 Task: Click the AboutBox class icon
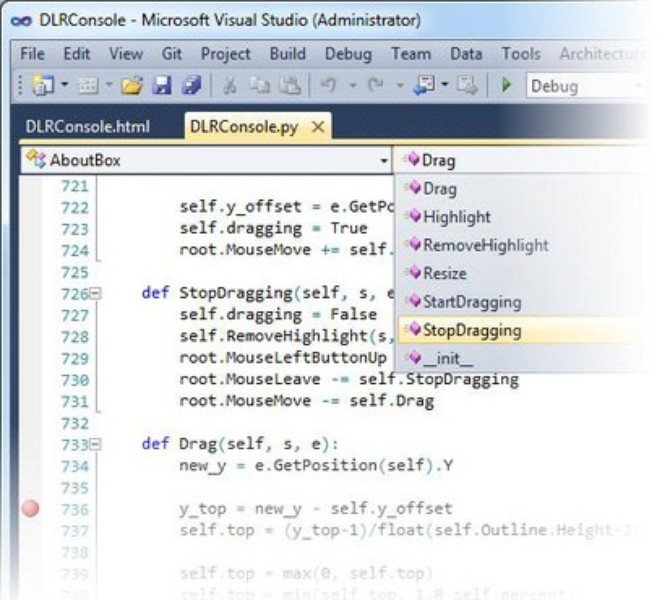pos(36,159)
